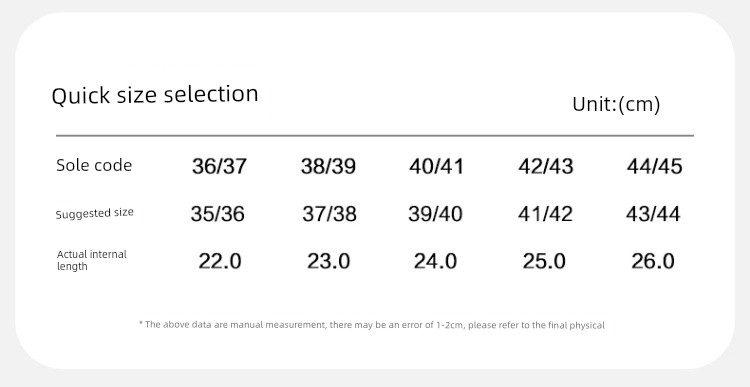Select sole code 42/43
This screenshot has width=750, height=387.
pos(546,166)
